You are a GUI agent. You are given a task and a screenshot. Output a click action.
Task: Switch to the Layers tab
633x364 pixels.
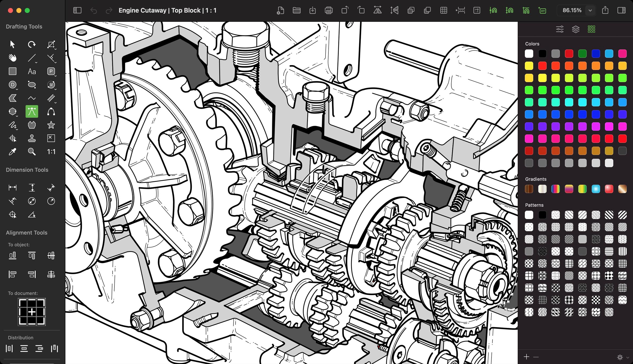(576, 29)
